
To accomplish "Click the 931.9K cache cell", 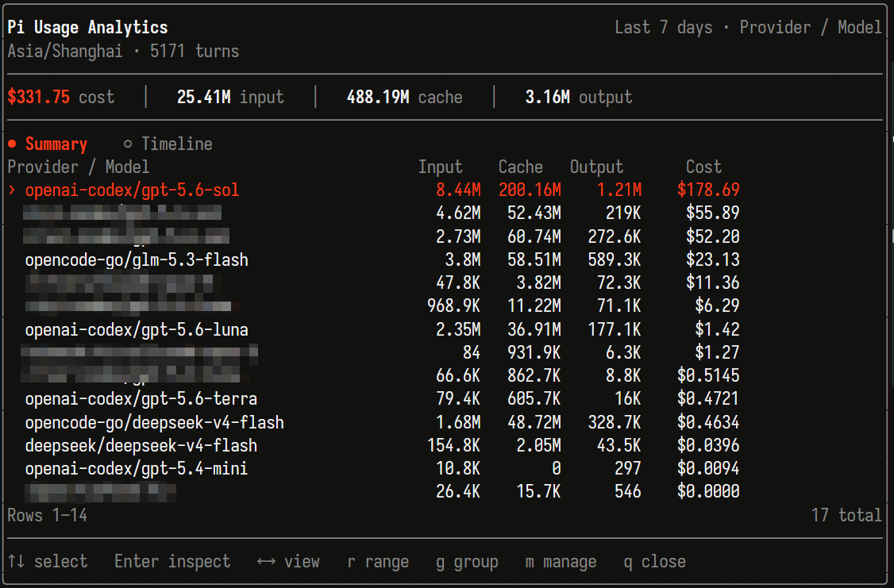I will click(534, 352).
